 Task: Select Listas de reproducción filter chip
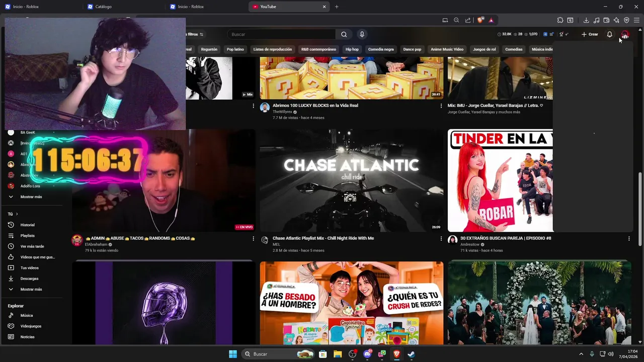pos(273,49)
